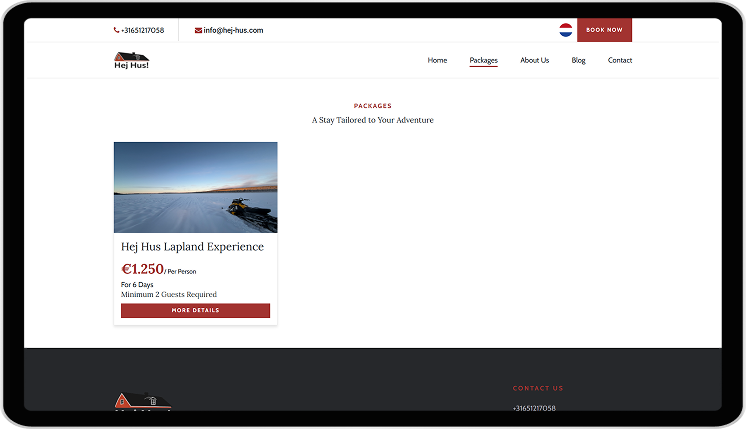Click the footer phone number under Contact Us
The height and width of the screenshot is (429, 746).
[x=534, y=408]
